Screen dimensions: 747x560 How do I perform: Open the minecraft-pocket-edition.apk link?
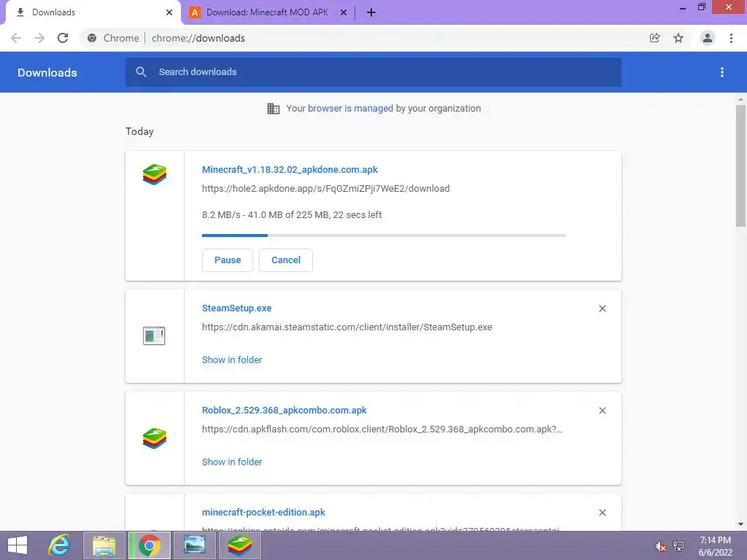click(x=263, y=513)
